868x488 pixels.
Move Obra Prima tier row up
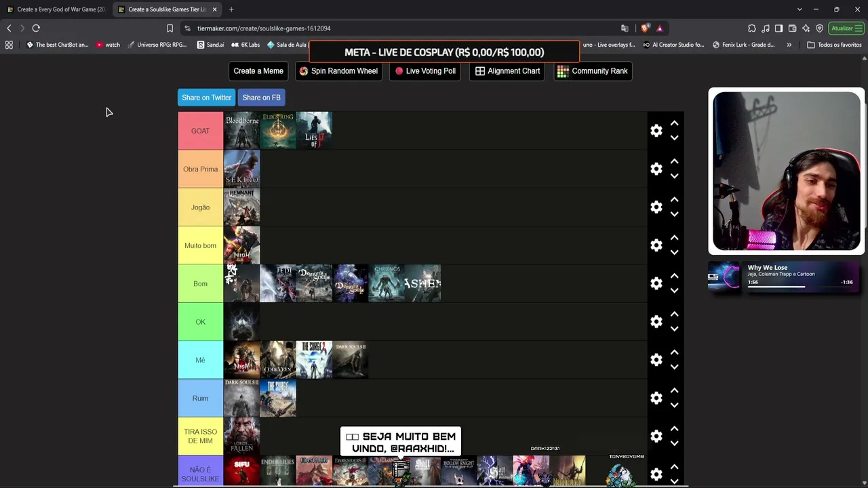tap(674, 161)
